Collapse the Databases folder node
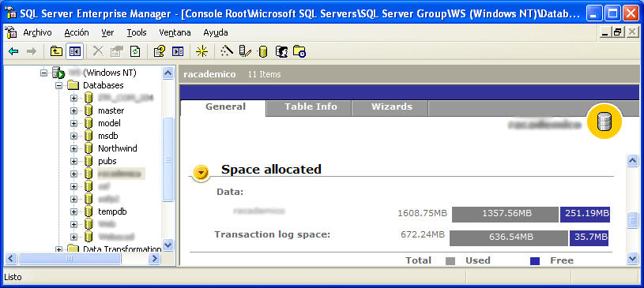Screen dimensions: 644x288 coord(58,85)
